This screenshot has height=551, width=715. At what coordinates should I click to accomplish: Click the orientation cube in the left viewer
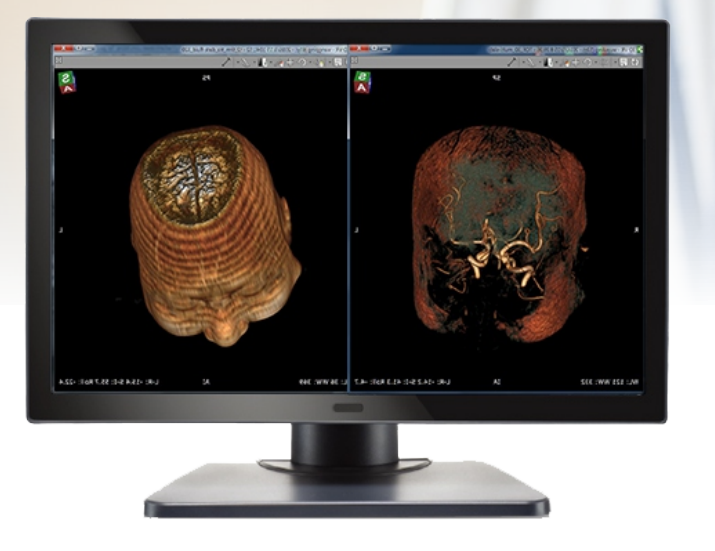click(67, 82)
